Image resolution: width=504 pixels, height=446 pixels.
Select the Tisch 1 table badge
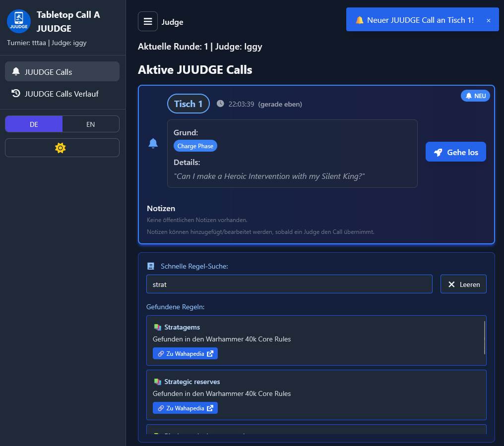(x=188, y=104)
